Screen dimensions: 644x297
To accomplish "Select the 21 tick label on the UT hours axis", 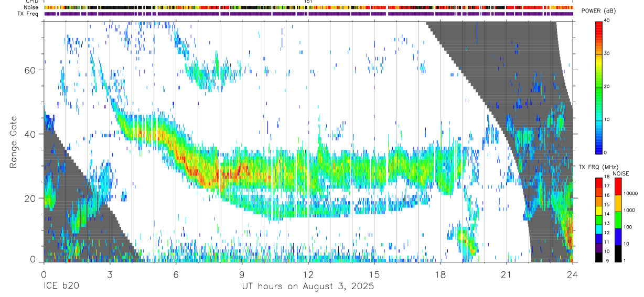I will 506,274.
